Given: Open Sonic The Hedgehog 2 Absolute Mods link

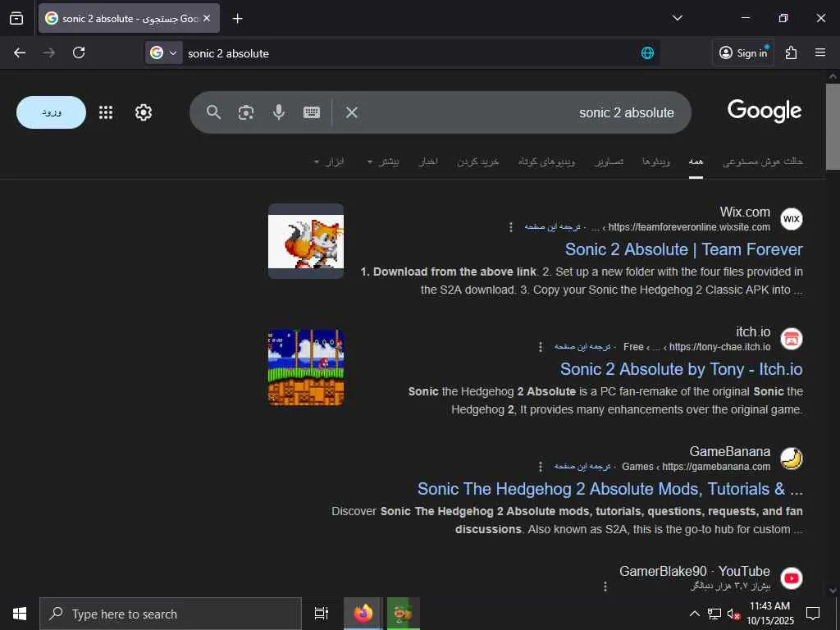Looking at the screenshot, I should coord(610,489).
